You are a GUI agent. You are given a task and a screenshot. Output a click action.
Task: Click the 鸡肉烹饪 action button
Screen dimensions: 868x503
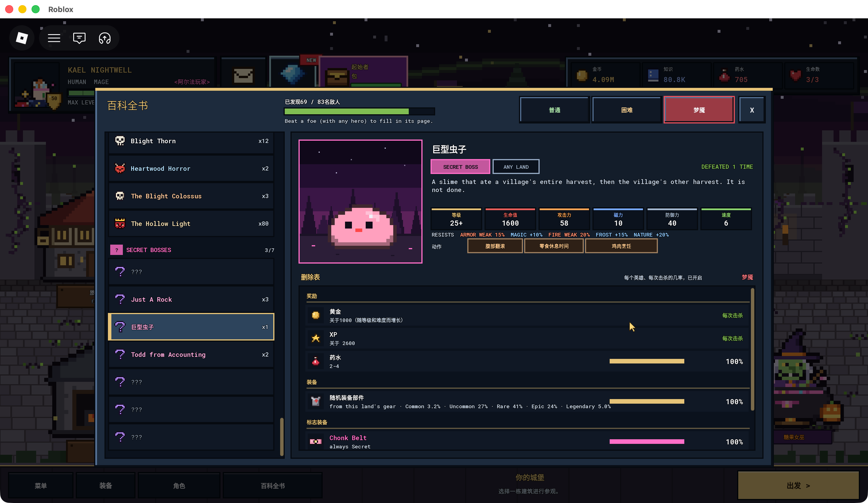(x=621, y=246)
